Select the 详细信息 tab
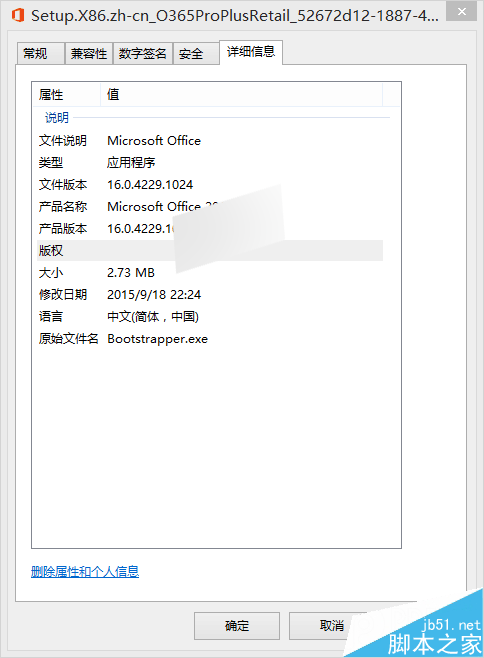The width and height of the screenshot is (484, 658). point(251,52)
